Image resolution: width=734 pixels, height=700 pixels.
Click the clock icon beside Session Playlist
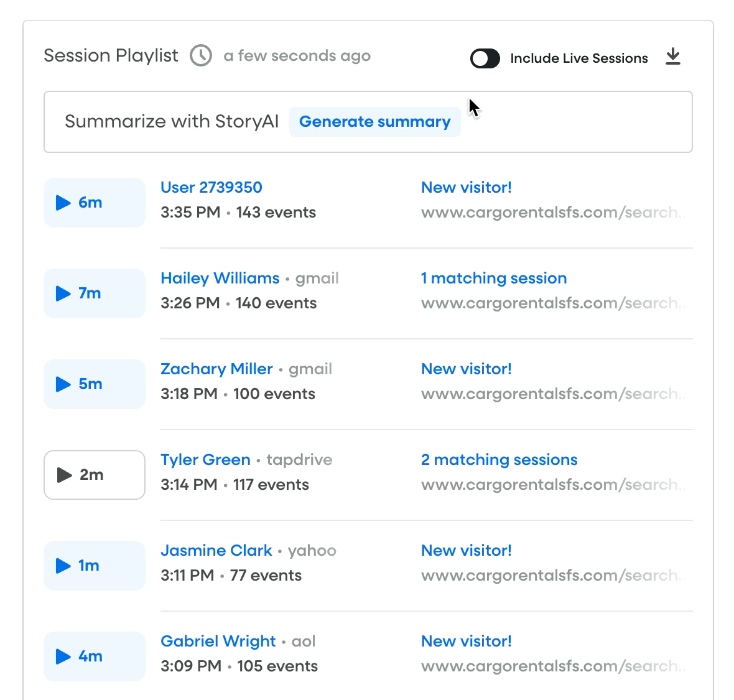[201, 56]
